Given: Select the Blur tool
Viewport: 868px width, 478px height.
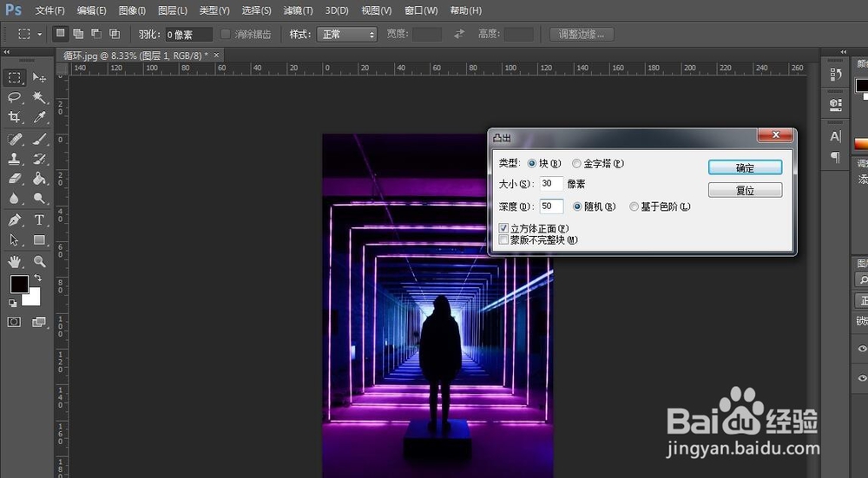Looking at the screenshot, I should click(15, 198).
